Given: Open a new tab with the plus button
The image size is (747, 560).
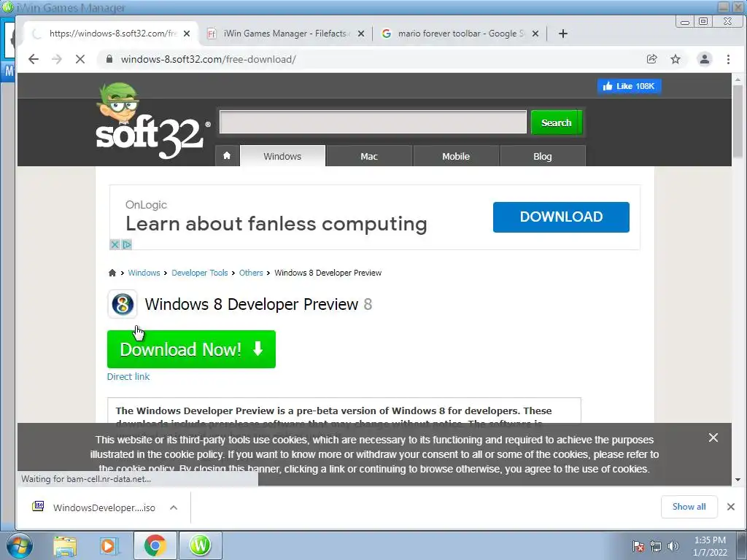Looking at the screenshot, I should point(563,34).
